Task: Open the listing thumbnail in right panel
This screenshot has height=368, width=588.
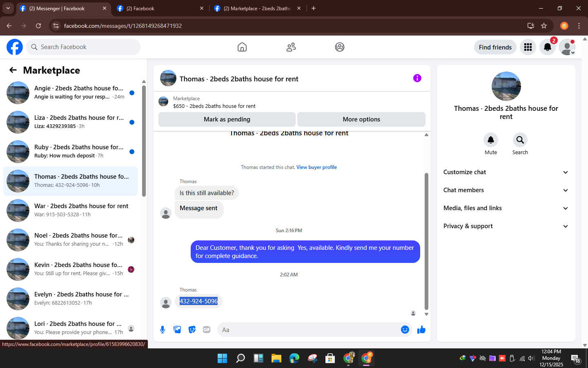Action: pos(506,86)
